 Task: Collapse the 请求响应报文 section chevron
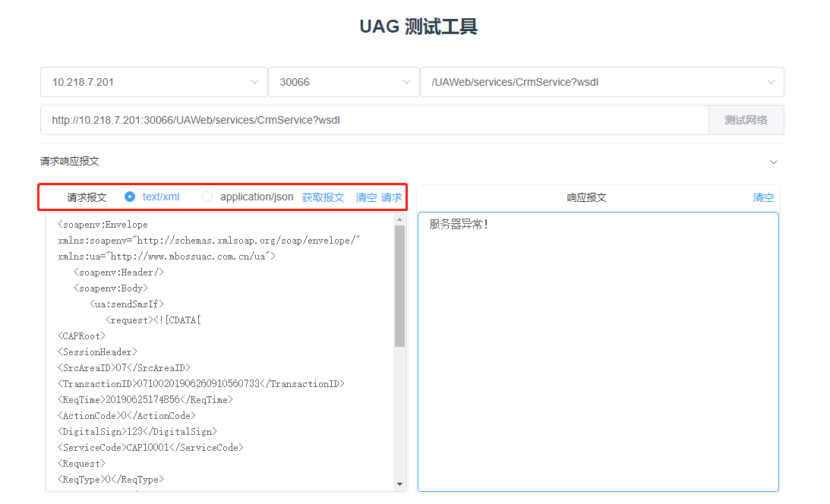click(x=773, y=162)
